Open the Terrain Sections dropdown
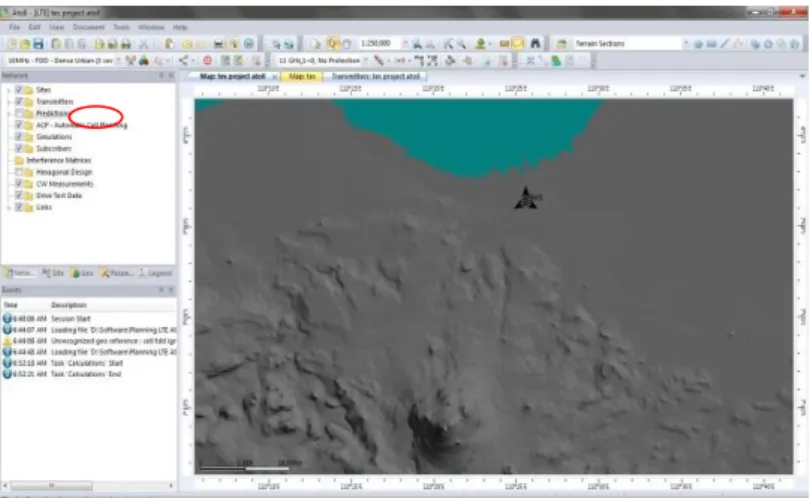 click(x=686, y=44)
